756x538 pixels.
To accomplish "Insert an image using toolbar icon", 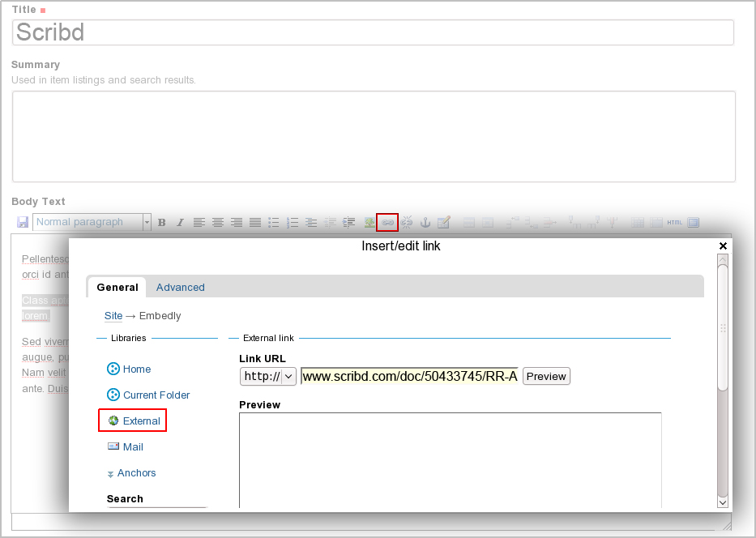I will click(369, 222).
